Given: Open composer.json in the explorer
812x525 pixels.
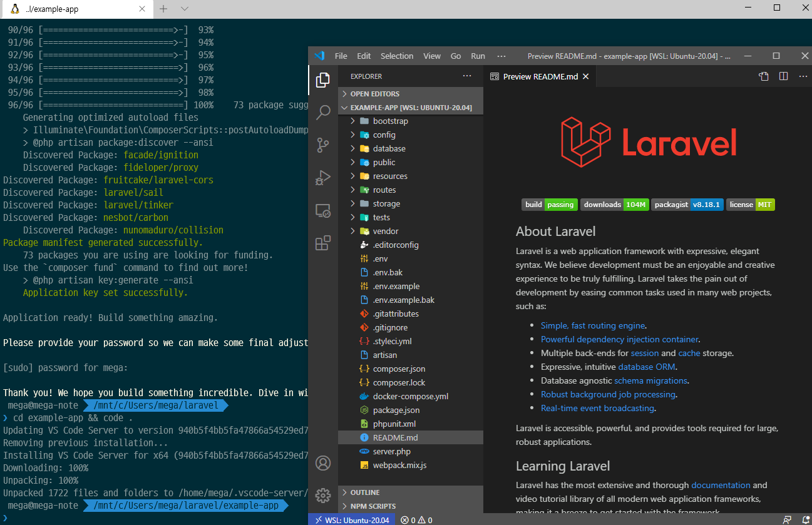Looking at the screenshot, I should click(411, 369).
